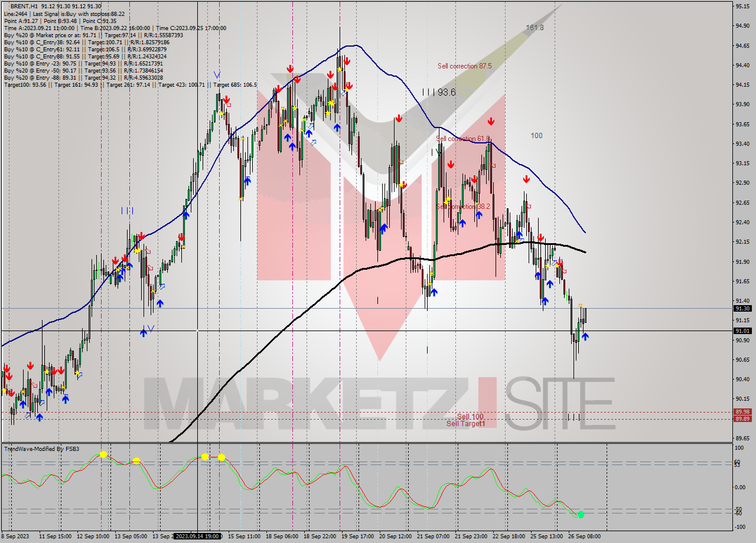
Task: Select the 26 Sep 08:00 time label
Action: 584,537
